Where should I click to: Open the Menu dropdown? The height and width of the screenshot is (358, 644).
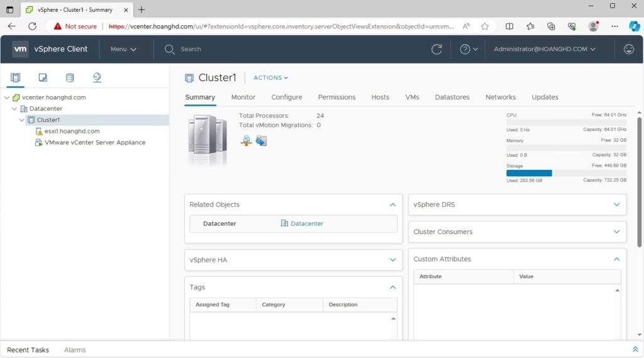coord(123,49)
